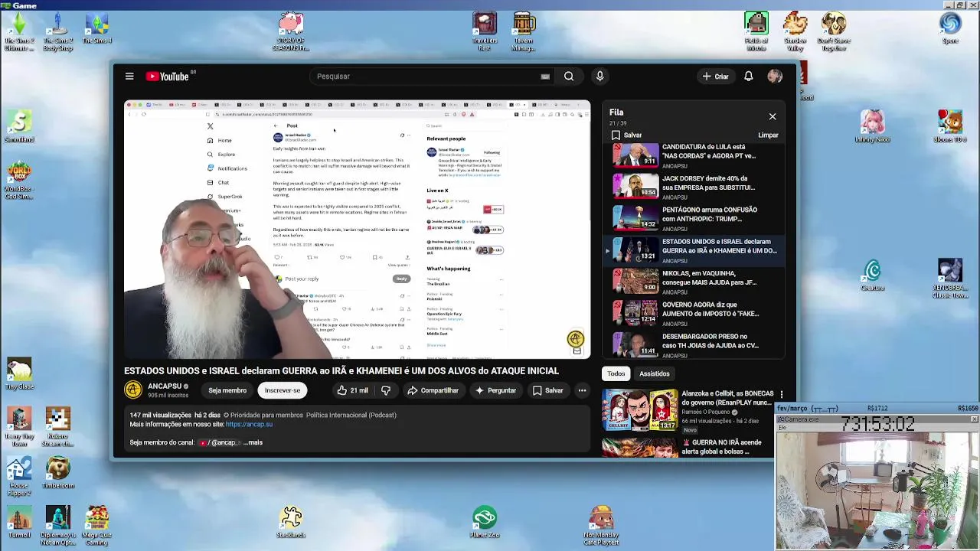Image resolution: width=980 pixels, height=551 pixels.
Task: Click the YouTube search magnifier button
Action: click(x=569, y=77)
